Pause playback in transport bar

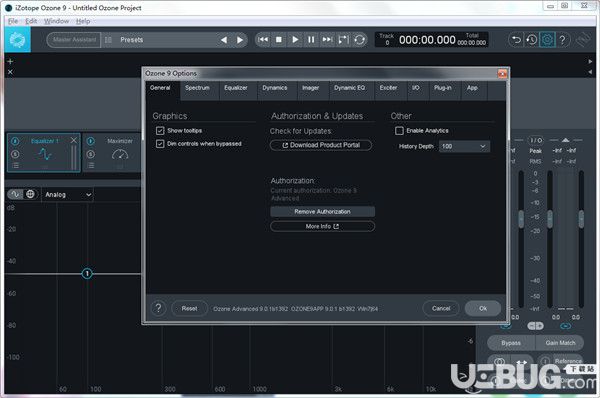coord(311,39)
